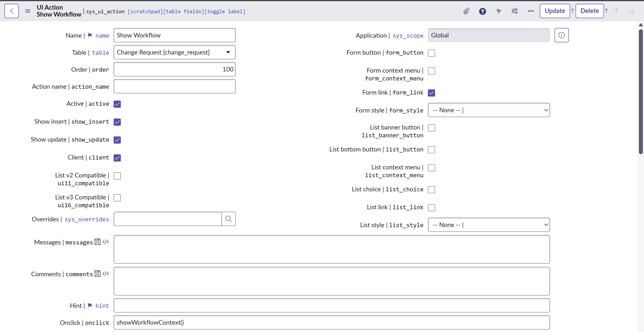Open the Table dropdown
Image resolution: width=644 pixels, height=332 pixels.
click(174, 52)
